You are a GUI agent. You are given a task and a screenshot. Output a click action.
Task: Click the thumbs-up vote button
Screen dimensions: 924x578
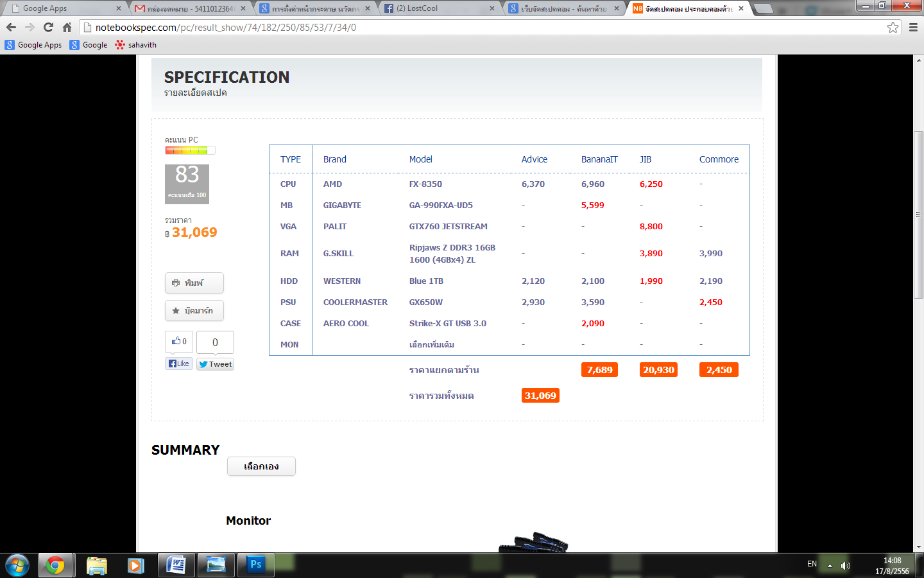[x=179, y=342]
